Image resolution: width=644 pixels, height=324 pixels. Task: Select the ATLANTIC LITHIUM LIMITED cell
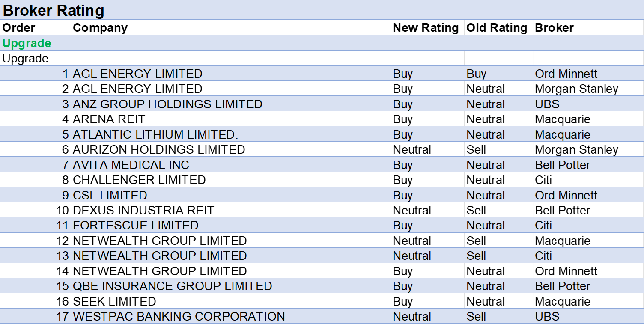click(155, 134)
